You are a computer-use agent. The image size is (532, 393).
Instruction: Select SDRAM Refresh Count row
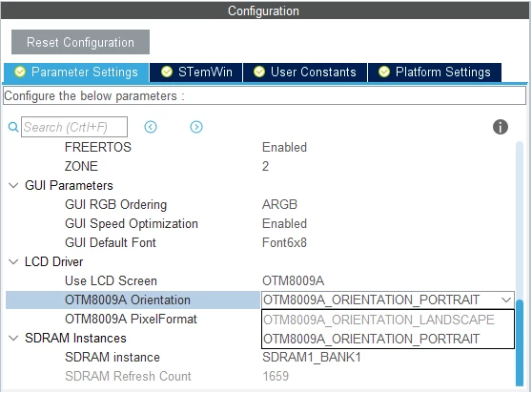[129, 377]
